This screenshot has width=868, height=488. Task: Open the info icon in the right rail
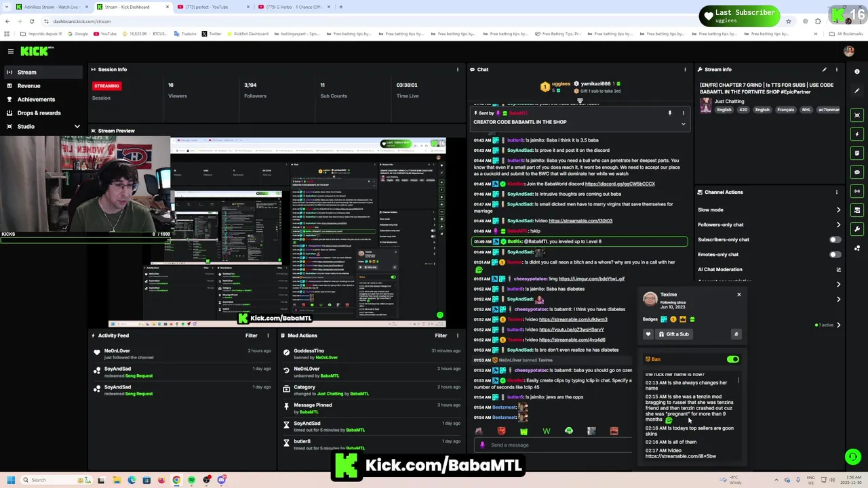[857, 71]
